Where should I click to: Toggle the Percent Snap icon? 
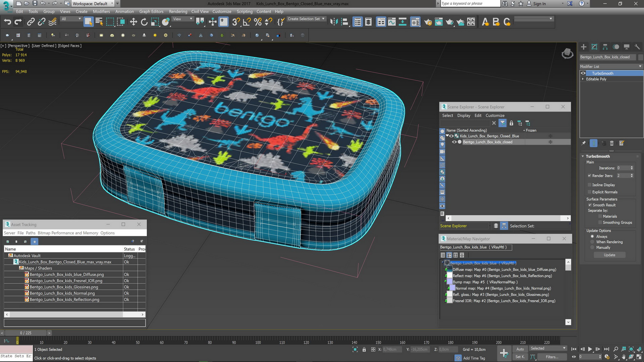[x=258, y=22]
